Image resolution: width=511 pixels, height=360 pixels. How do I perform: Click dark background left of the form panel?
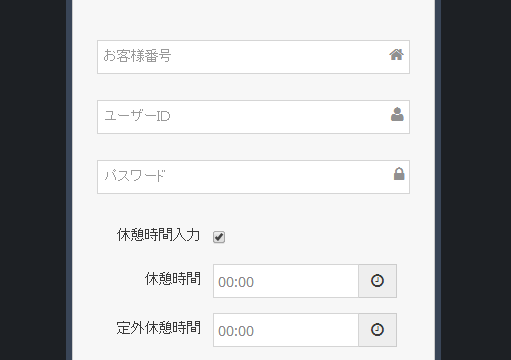pos(33,180)
